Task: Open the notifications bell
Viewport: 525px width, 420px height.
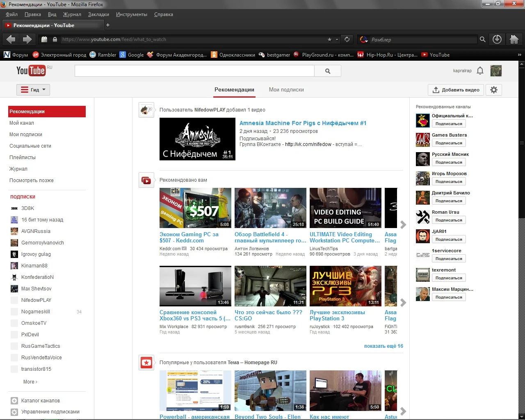Action: click(x=480, y=71)
